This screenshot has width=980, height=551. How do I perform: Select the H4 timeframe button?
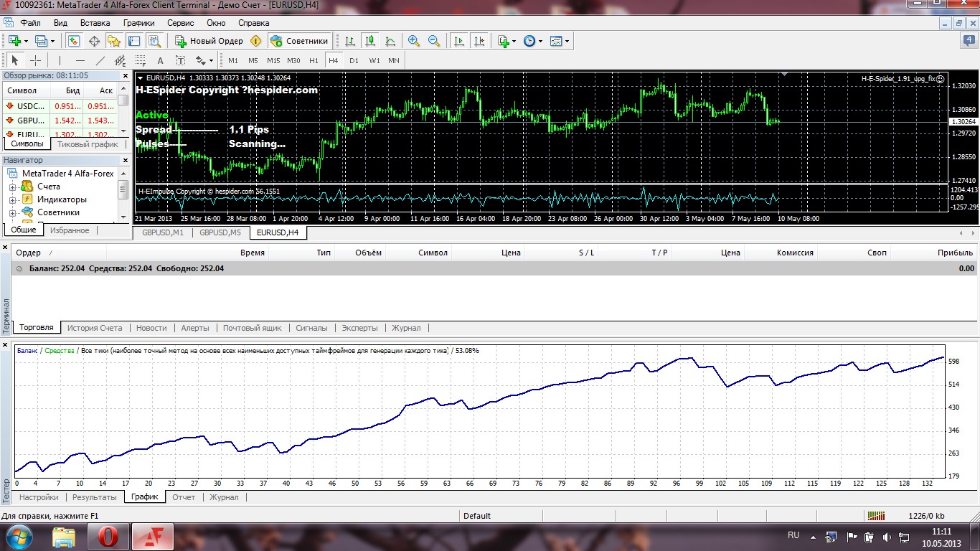pos(334,60)
